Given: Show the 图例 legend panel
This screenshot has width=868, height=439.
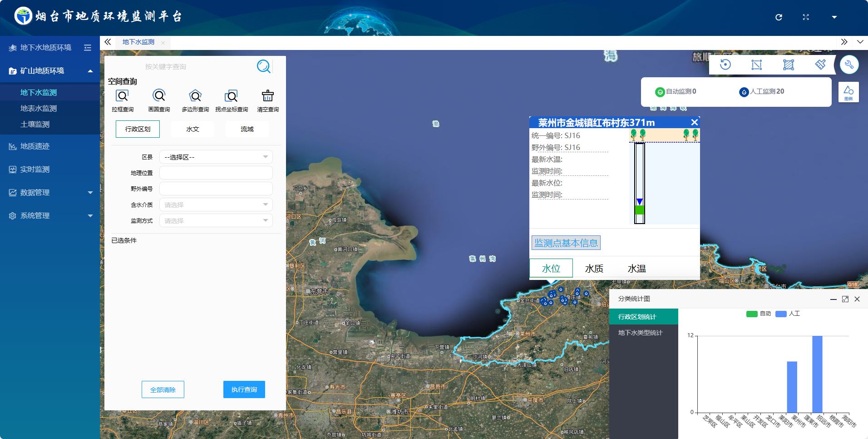Looking at the screenshot, I should pyautogui.click(x=848, y=92).
